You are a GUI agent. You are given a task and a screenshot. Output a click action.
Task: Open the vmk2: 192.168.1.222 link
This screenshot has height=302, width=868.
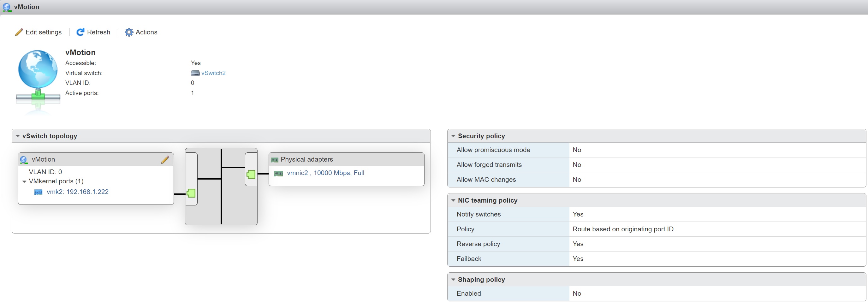[78, 192]
